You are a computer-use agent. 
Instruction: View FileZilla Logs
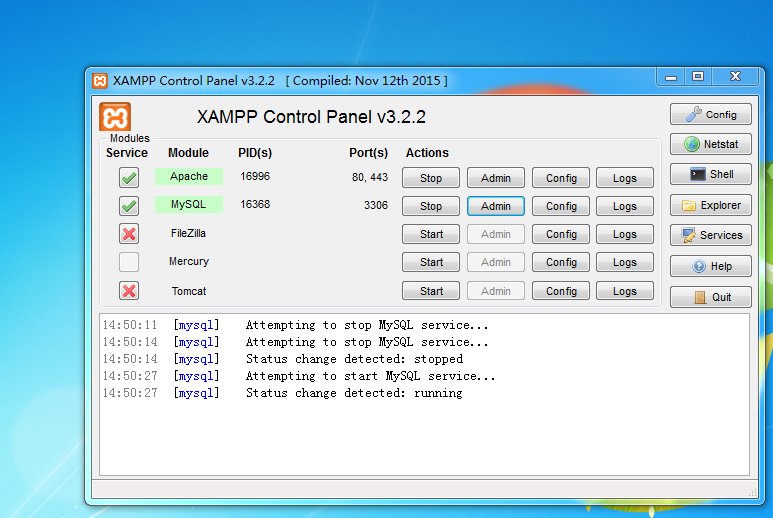click(625, 234)
